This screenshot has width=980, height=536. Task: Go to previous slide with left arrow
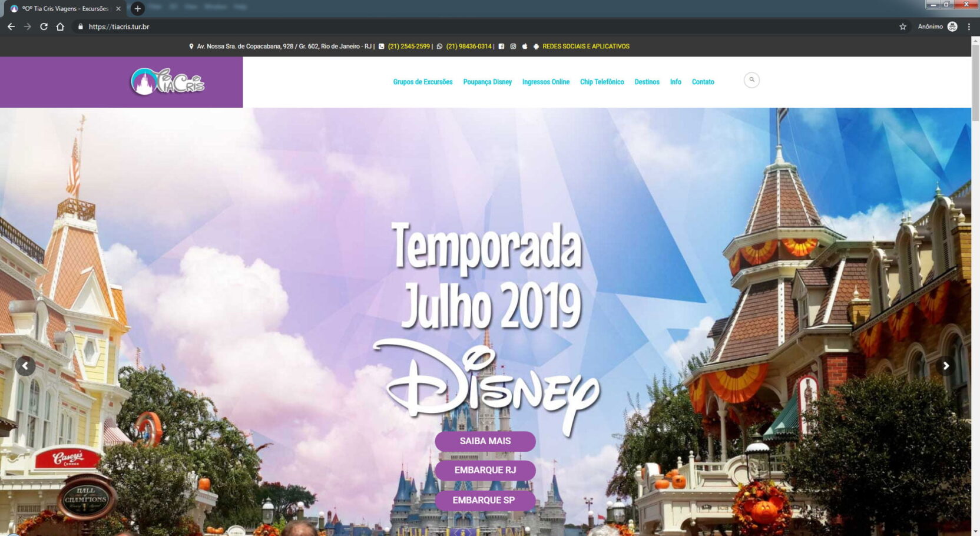(25, 366)
